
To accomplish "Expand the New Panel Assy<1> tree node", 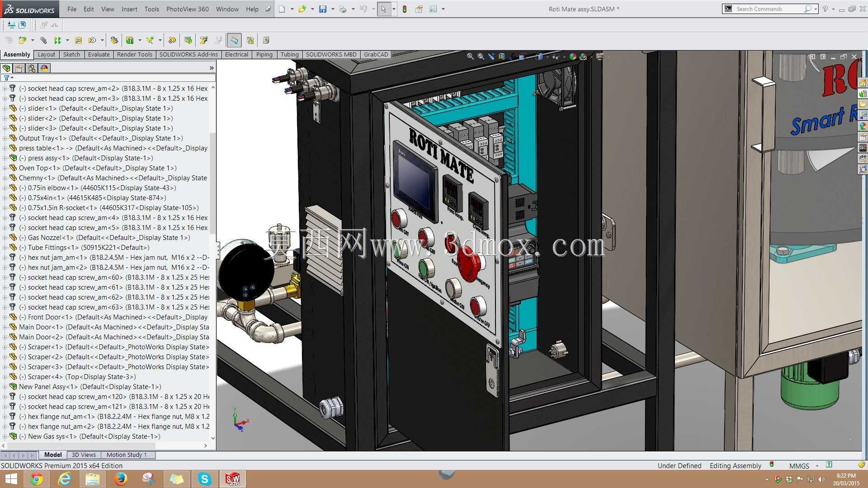I will pos(5,387).
